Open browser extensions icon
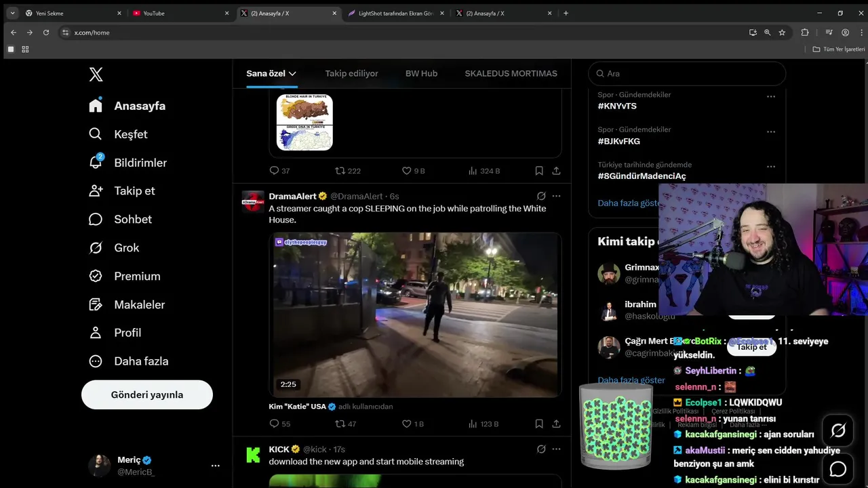Viewport: 868px width, 488px height. [805, 32]
